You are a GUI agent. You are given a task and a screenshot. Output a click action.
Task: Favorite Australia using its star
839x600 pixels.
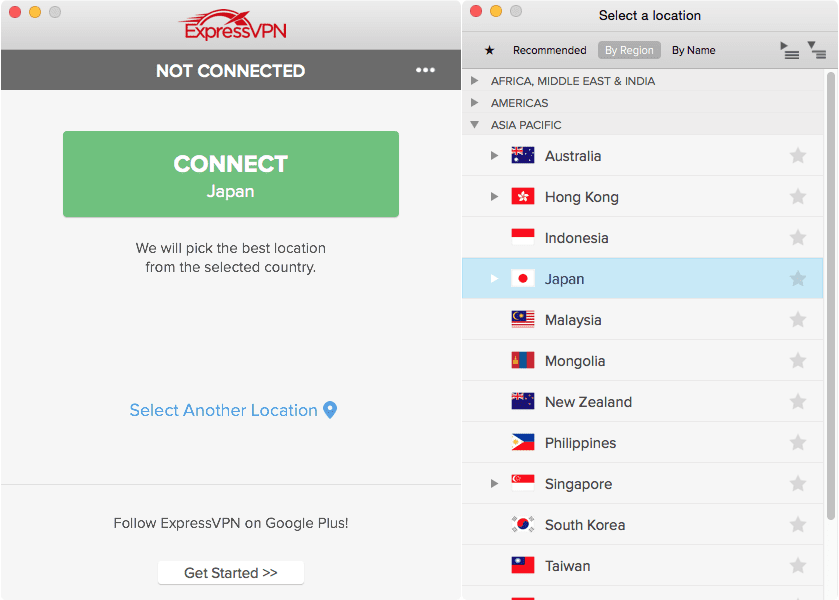coord(797,155)
